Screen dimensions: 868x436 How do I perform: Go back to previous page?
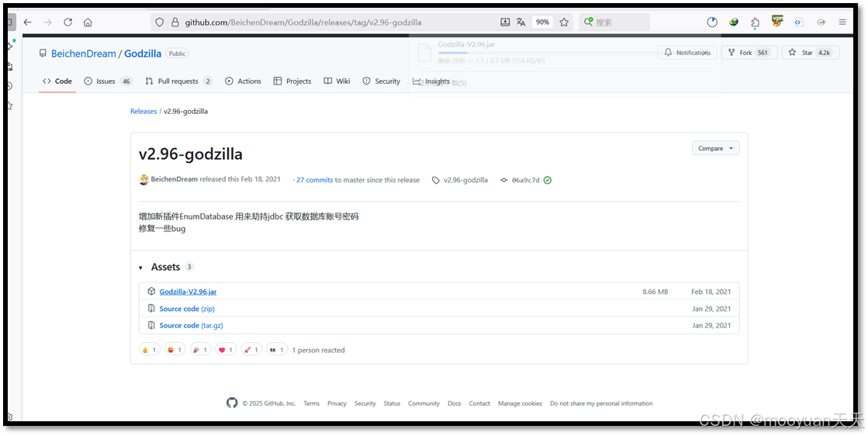(28, 22)
